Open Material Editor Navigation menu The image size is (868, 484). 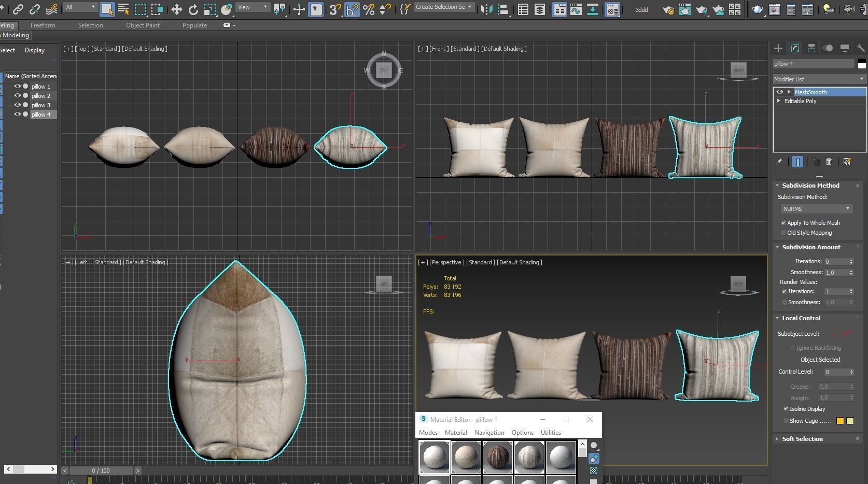[x=489, y=433]
